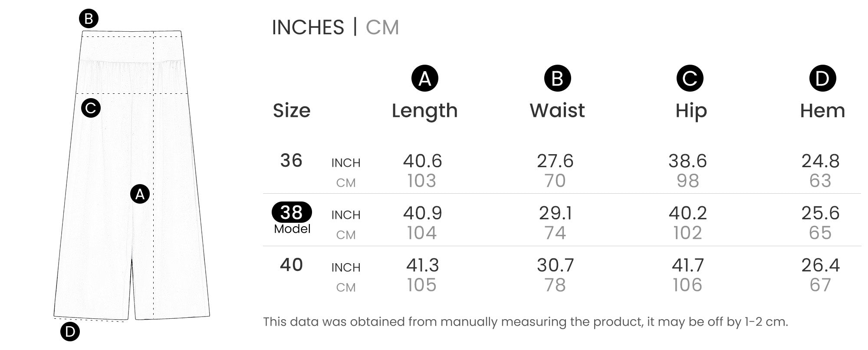This screenshot has width=868, height=350.
Task: Switch units to INCHES
Action: pos(308,27)
